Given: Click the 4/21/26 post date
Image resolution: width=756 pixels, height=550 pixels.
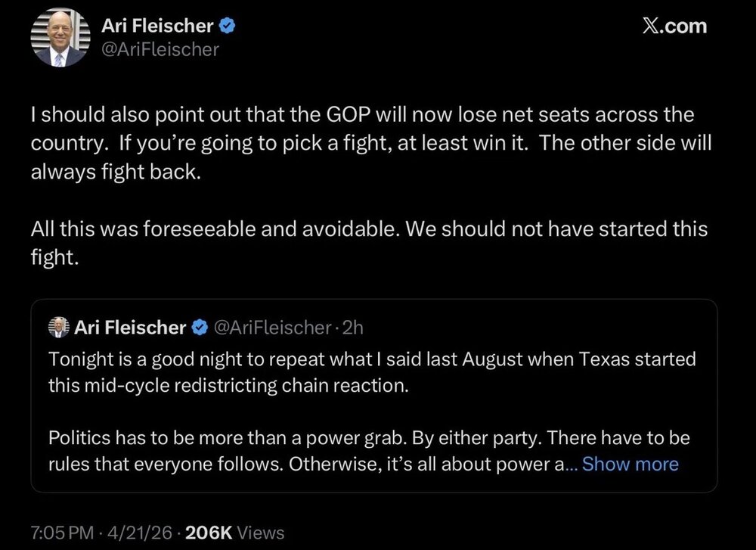Looking at the screenshot, I should pyautogui.click(x=140, y=533).
